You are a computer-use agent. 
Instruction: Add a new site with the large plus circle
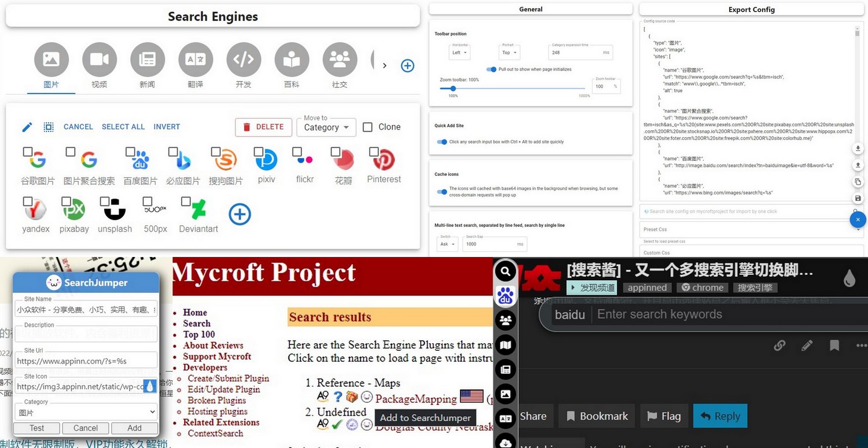tap(240, 214)
